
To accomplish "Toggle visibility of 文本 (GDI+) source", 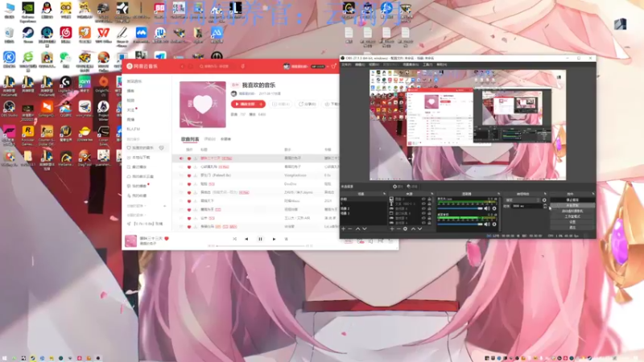I will tap(423, 204).
